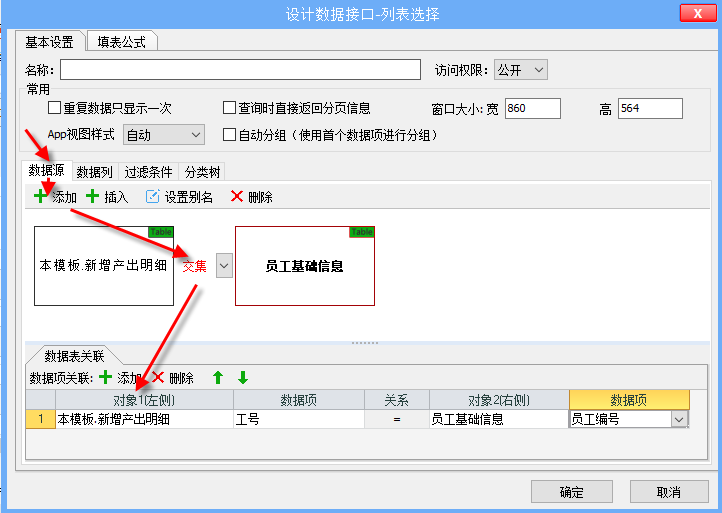Click the 插入 green plus icon
The height and width of the screenshot is (513, 722).
click(x=93, y=196)
